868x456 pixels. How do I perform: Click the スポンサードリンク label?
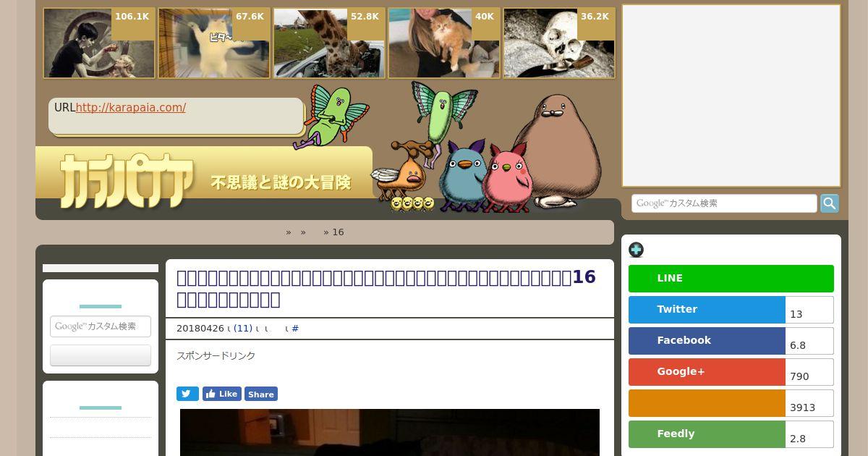point(216,355)
